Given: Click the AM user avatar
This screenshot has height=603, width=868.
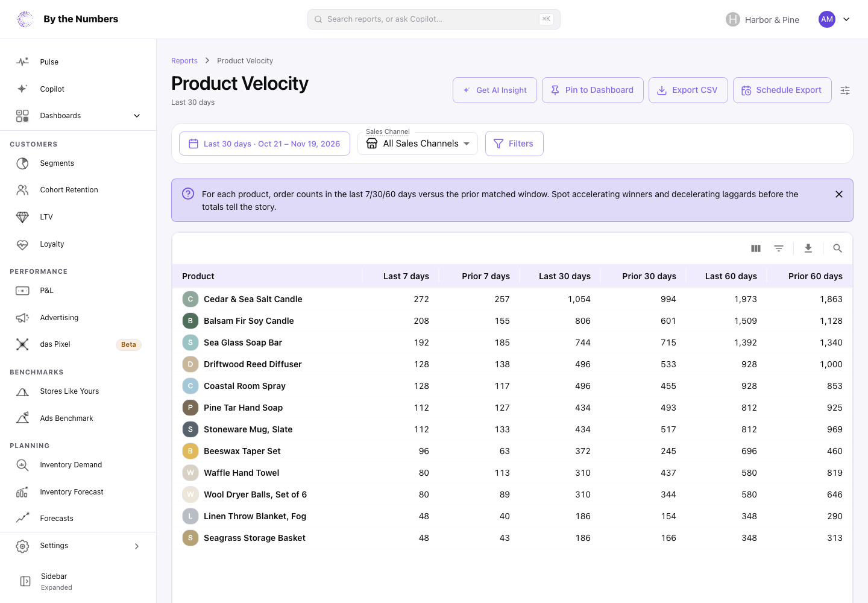Looking at the screenshot, I should [827, 19].
